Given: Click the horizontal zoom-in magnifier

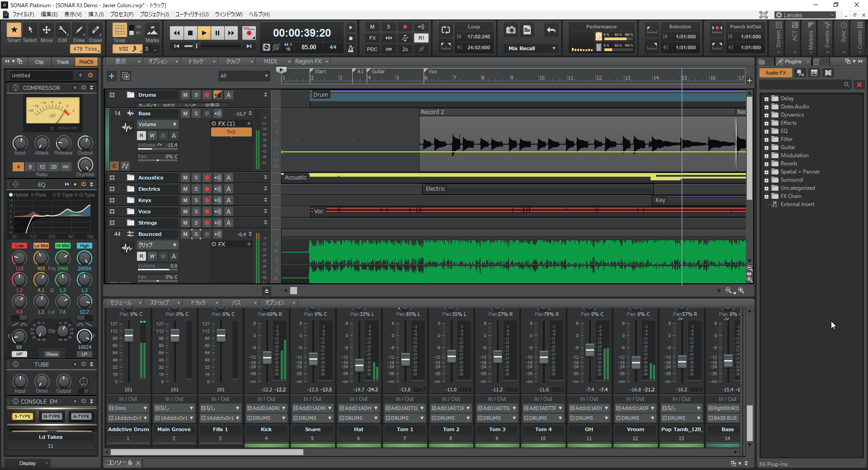Looking at the screenshot, I should pyautogui.click(x=741, y=291).
